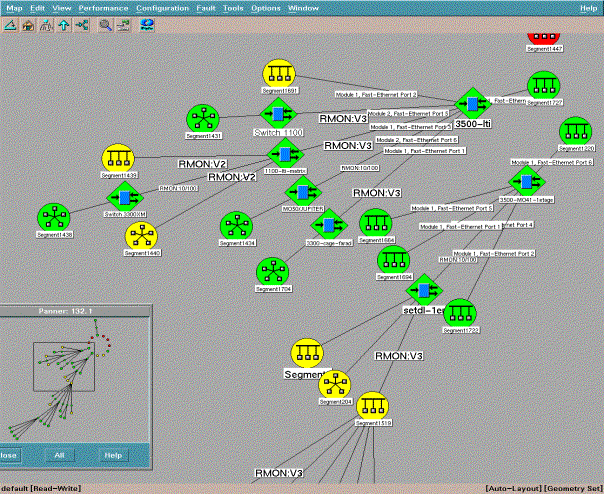Screen dimensions: 604x494
Task: Click the All button in Panner
Action: [x=59, y=455]
